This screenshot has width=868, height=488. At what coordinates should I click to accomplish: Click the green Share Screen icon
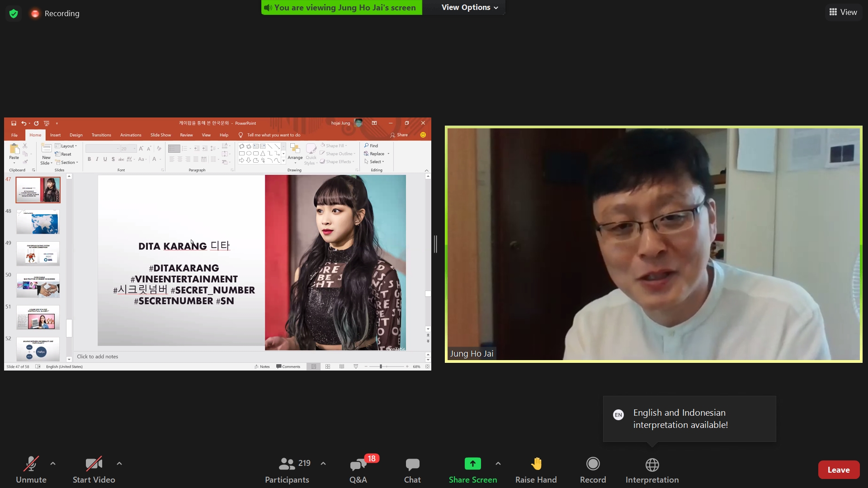(x=472, y=465)
